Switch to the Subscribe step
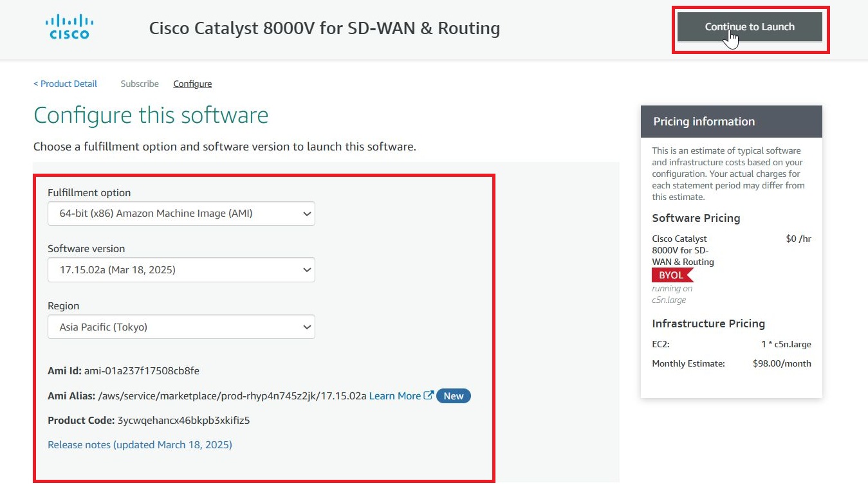This screenshot has height=501, width=868. pyautogui.click(x=139, y=84)
